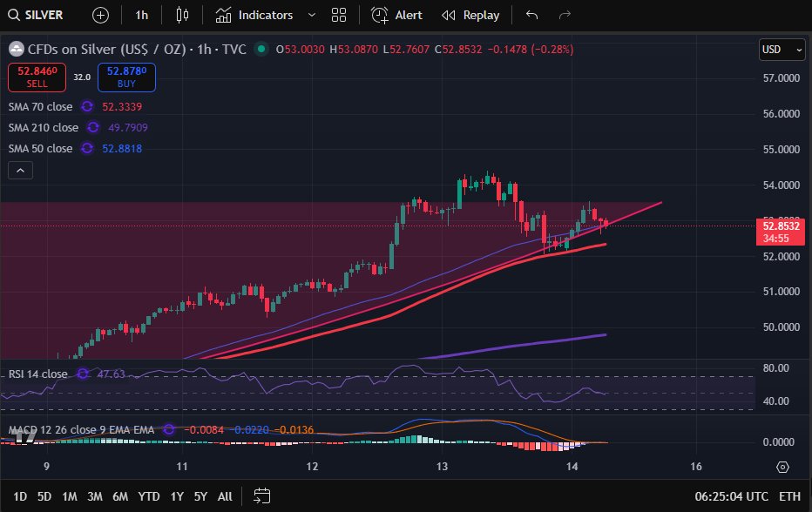Image resolution: width=812 pixels, height=512 pixels.
Task: Click the redo arrow
Action: coord(565,15)
